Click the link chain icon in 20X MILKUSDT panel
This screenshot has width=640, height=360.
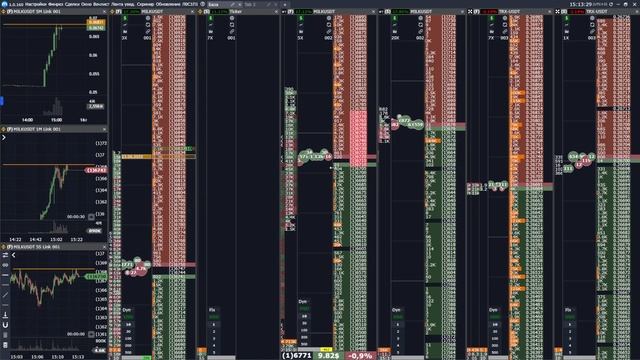coord(420,31)
